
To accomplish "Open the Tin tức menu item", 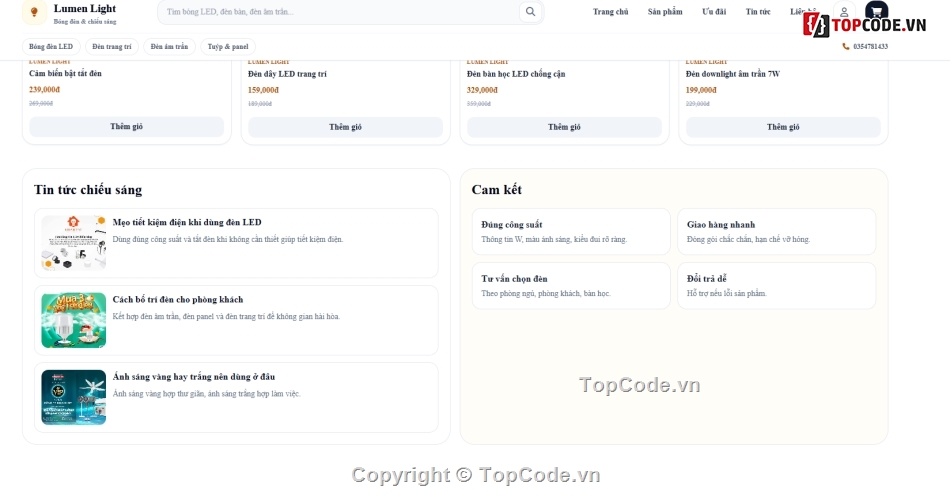I will 757,12.
